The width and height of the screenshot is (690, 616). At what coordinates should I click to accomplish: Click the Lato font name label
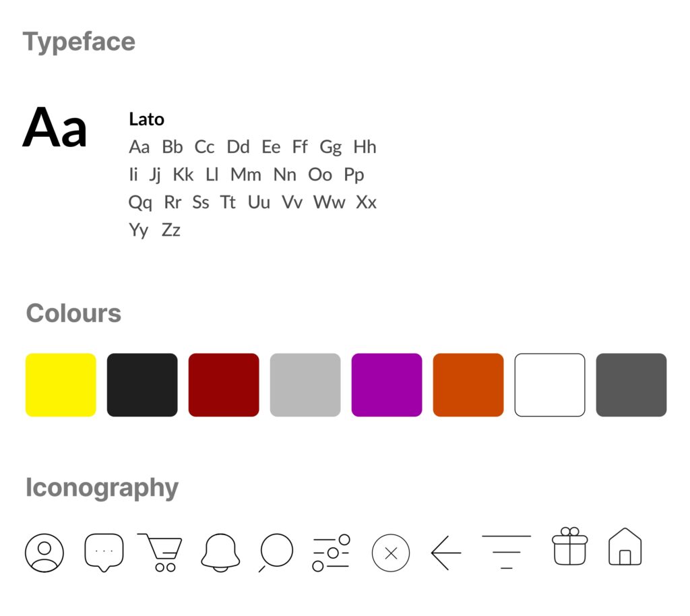[x=146, y=119]
